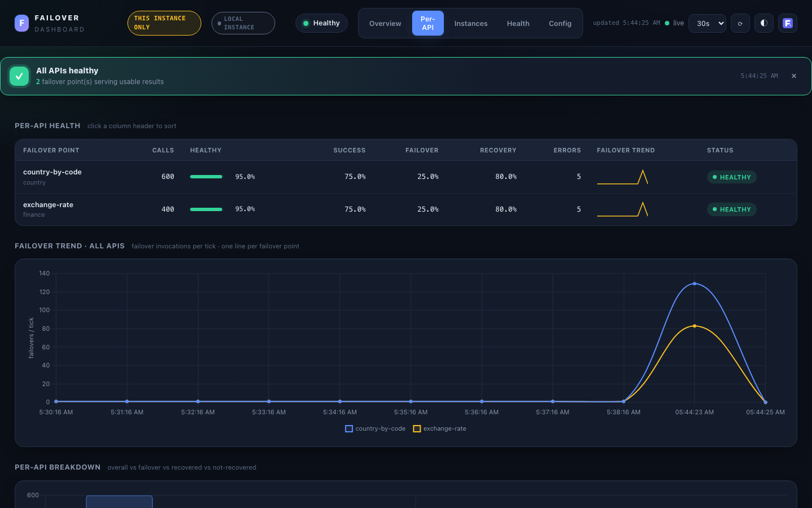Screen dimensions: 812x508
Task: Click the exchange-rate row name
Action: click(48, 205)
